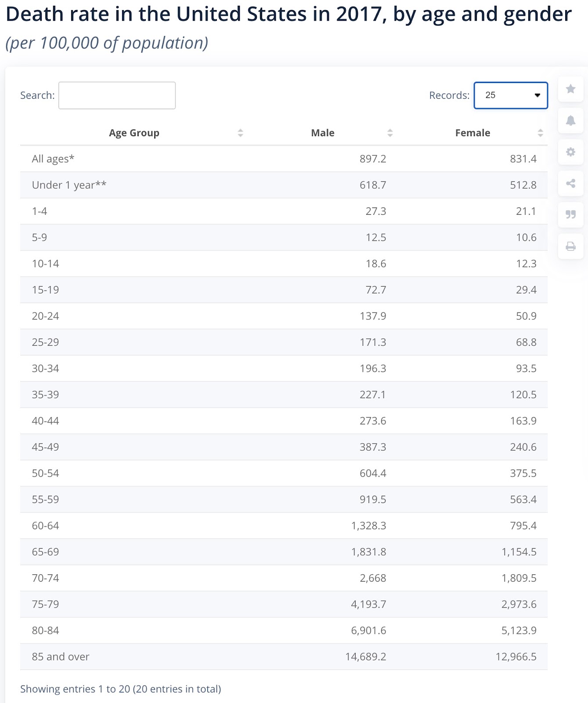The image size is (588, 703).
Task: Click the '70-74' age group cell
Action: [x=45, y=578]
